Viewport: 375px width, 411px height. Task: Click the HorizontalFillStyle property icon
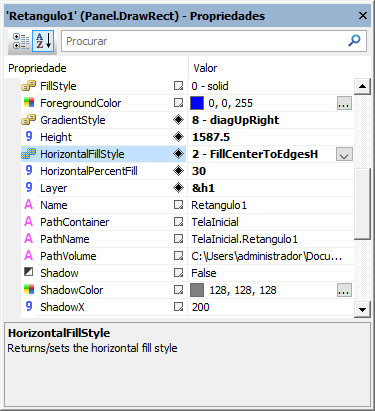pos(28,154)
